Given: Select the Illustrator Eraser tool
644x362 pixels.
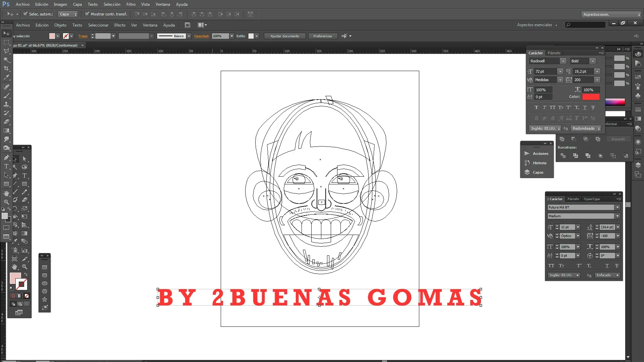Looking at the screenshot, I should click(x=24, y=200).
